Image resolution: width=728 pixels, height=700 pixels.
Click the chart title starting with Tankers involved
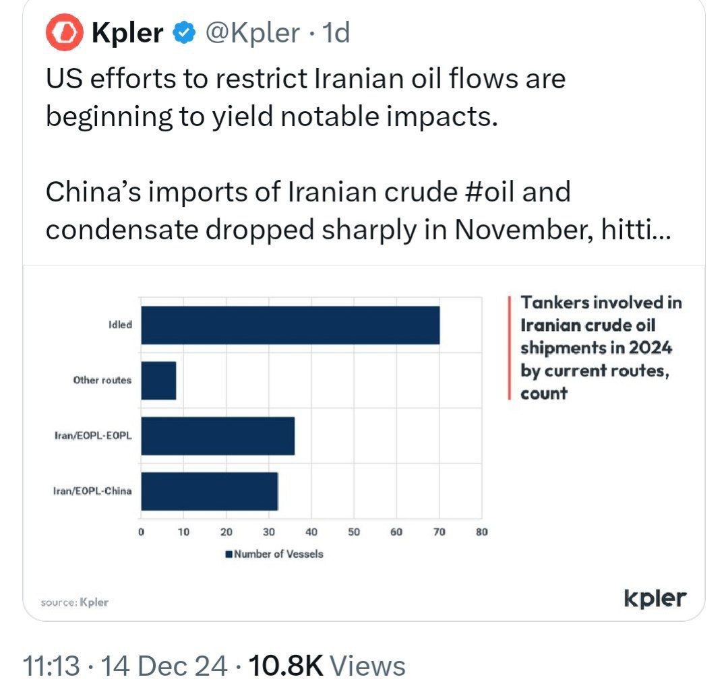[x=600, y=348]
